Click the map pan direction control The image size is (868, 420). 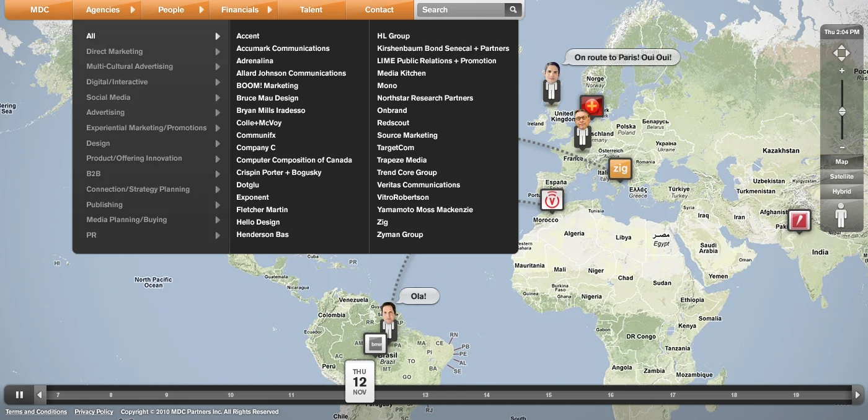841,53
